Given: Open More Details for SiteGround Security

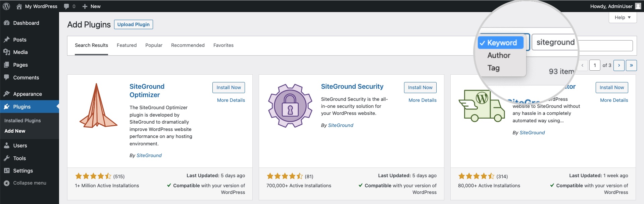Looking at the screenshot, I should (423, 100).
